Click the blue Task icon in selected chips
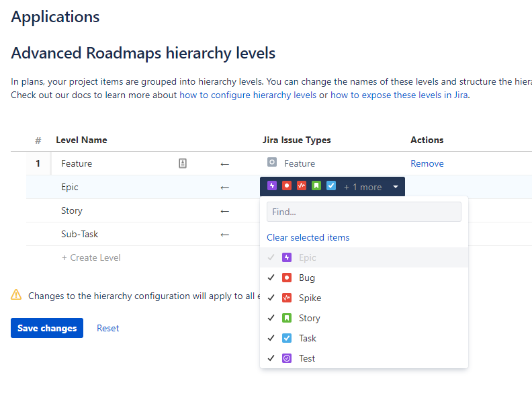The width and height of the screenshot is (532, 414). (x=331, y=185)
